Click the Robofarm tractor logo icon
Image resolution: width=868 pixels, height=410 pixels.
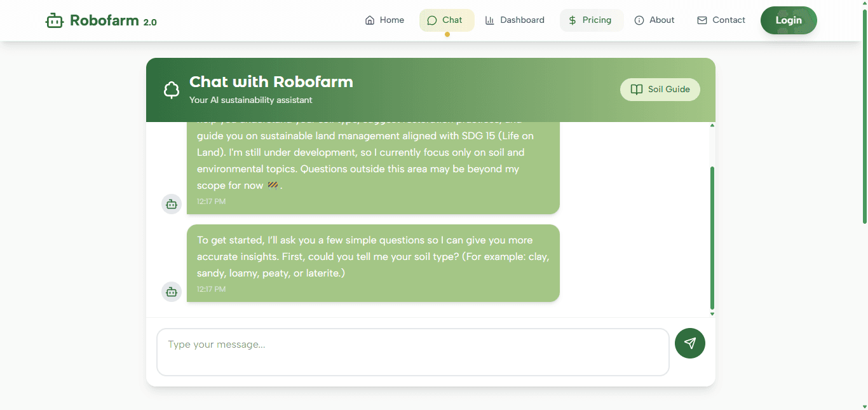click(x=55, y=20)
